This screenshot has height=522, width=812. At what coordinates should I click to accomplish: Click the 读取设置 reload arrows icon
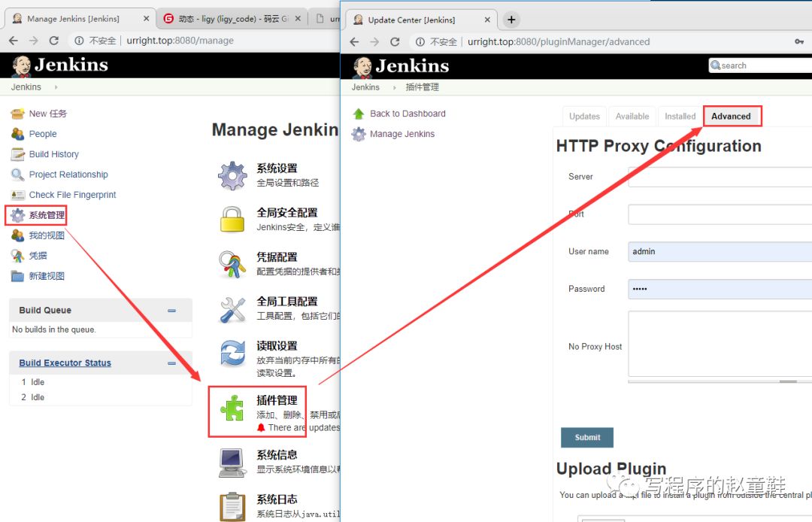(x=232, y=354)
